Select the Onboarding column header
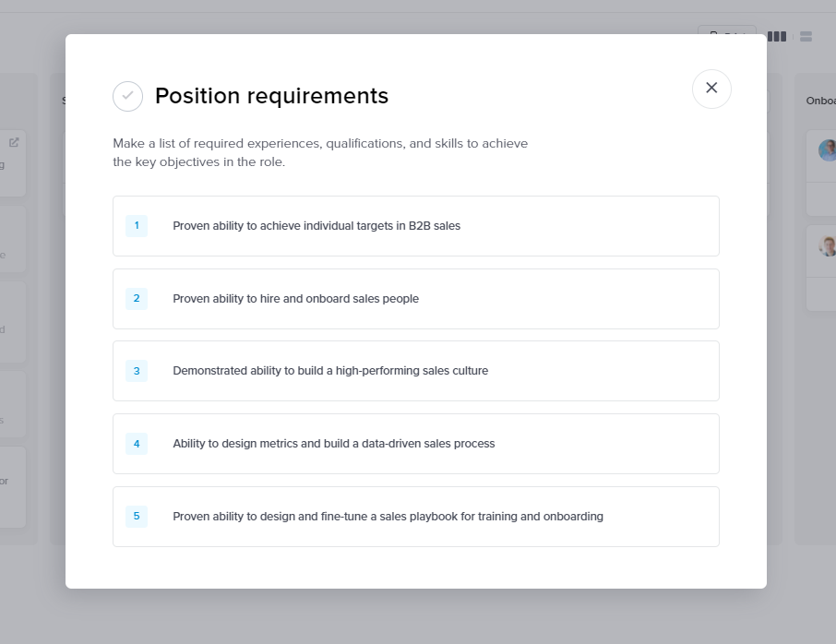 pos(821,101)
